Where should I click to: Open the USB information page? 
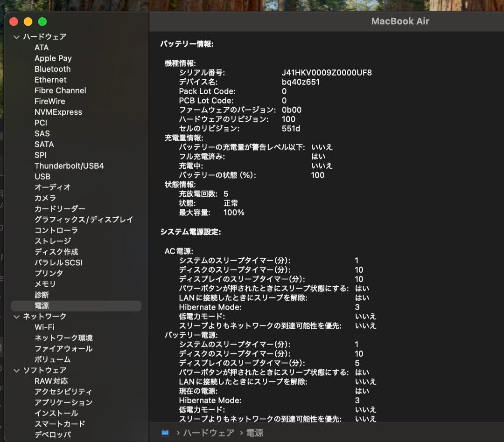[42, 176]
